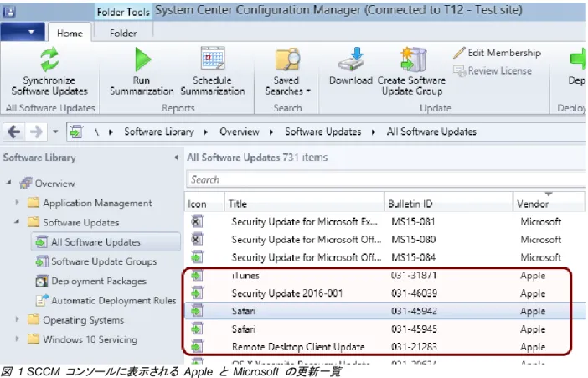Click Bulletin ID 031-31871 cell
This screenshot has width=588, height=378.
pos(414,276)
